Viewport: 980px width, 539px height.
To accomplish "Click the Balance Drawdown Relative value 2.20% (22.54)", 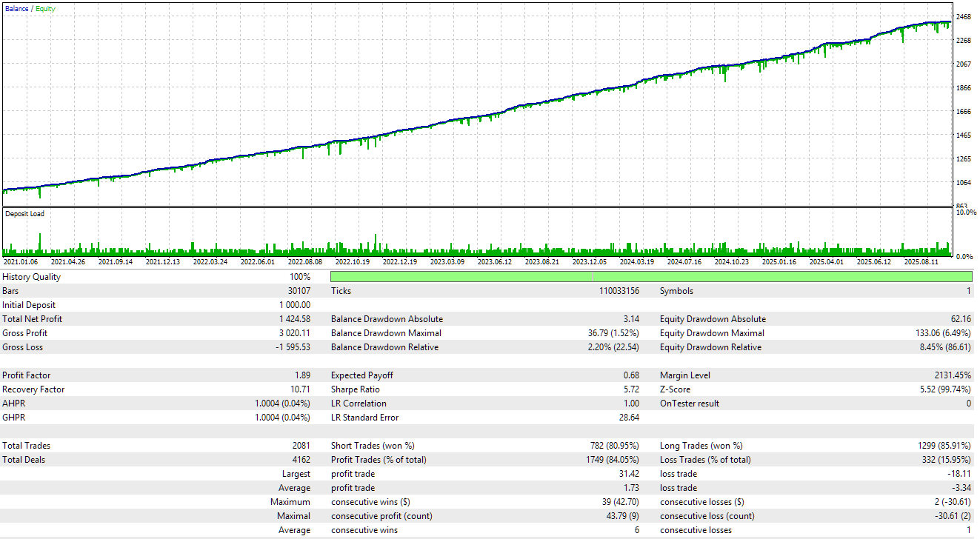I will (x=614, y=347).
